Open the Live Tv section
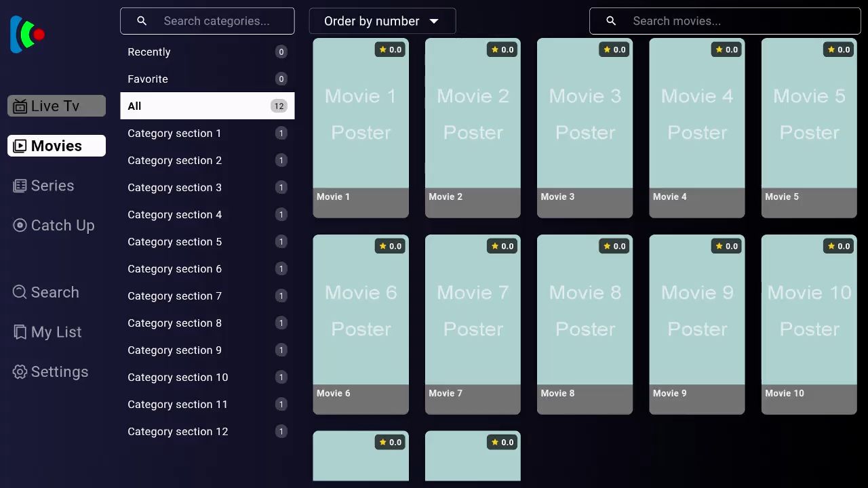868x488 pixels. 56,106
